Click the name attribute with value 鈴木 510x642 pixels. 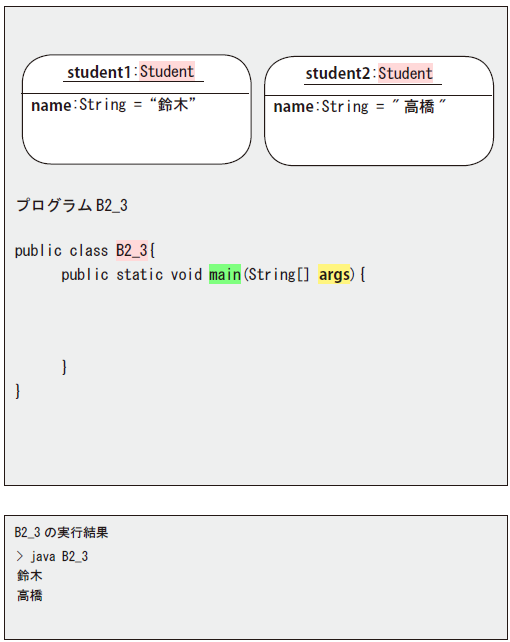[x=113, y=105]
